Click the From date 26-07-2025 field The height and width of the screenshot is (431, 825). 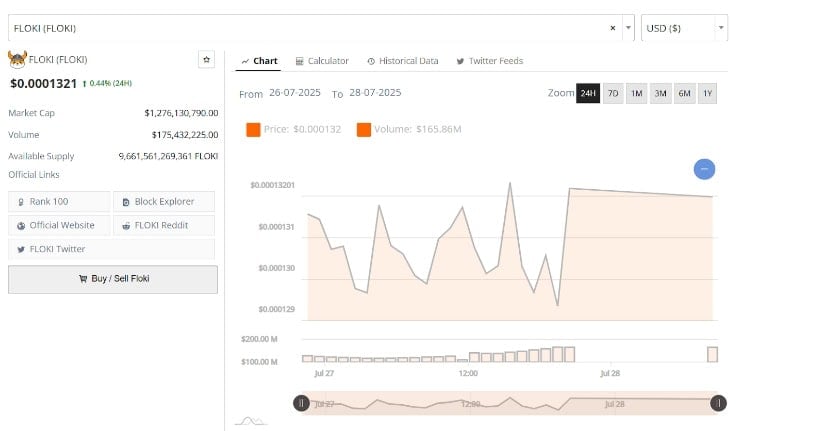coord(295,93)
